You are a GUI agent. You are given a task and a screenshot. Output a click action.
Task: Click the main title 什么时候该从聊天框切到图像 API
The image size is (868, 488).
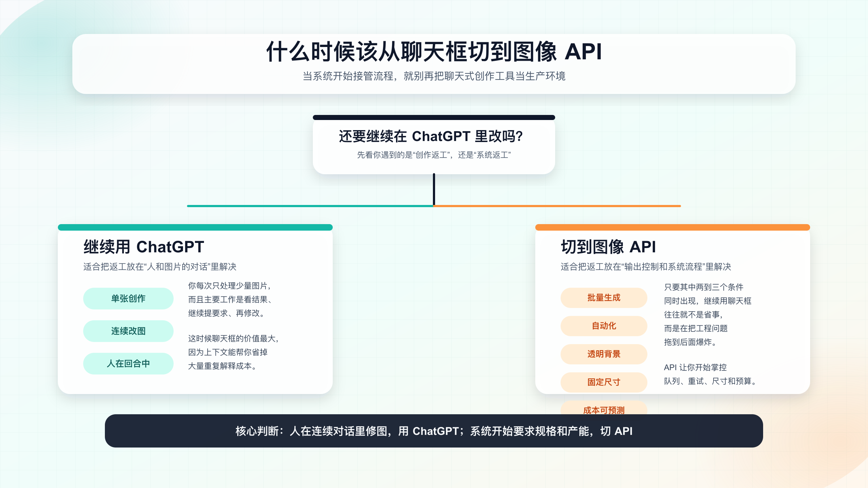434,52
